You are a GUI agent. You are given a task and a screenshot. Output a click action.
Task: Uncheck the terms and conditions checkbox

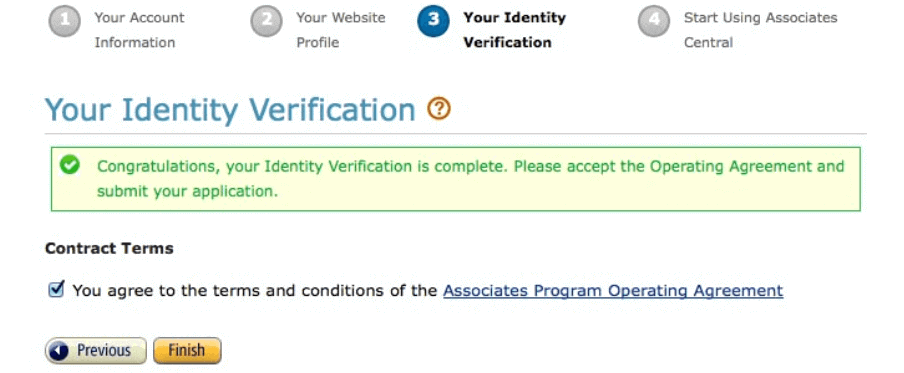pos(56,289)
